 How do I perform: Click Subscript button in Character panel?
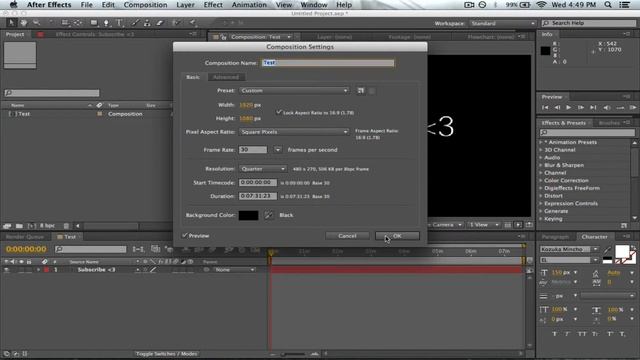pos(622,334)
